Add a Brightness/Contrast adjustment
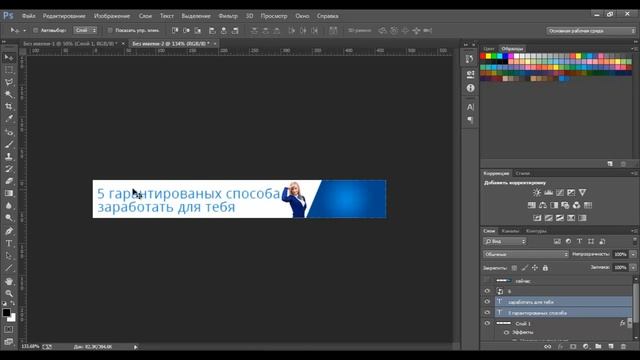Screen dimensions: 640x360 (537, 192)
